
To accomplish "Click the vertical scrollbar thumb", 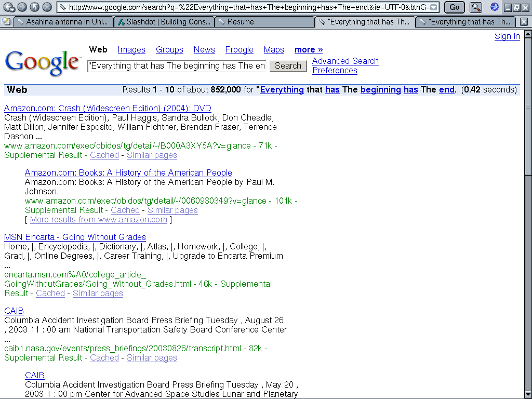I will tap(528, 107).
